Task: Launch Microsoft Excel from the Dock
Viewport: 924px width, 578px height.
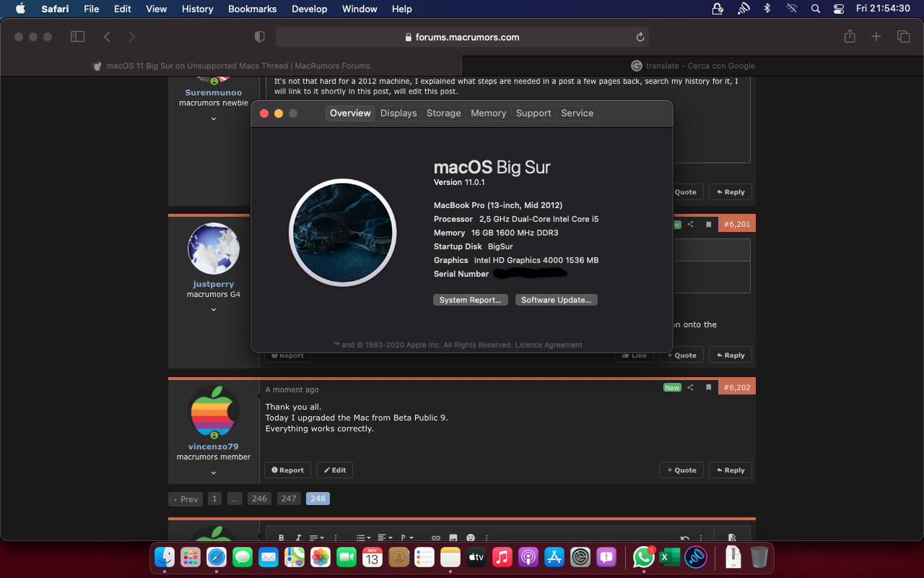Action: tap(669, 557)
